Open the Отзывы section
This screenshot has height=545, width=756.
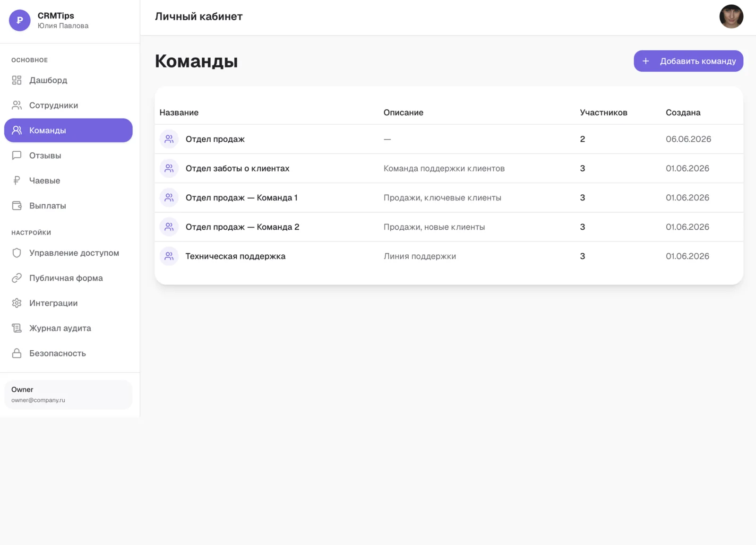coord(69,156)
